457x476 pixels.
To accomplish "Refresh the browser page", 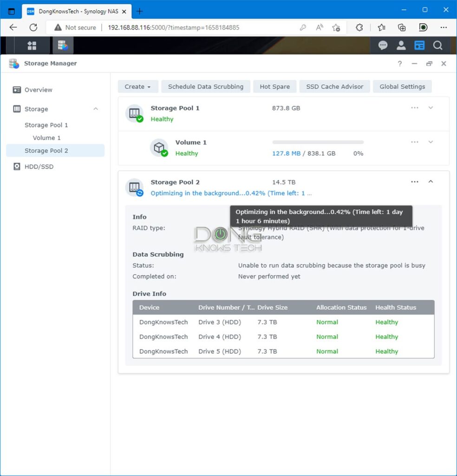I will 33,27.
